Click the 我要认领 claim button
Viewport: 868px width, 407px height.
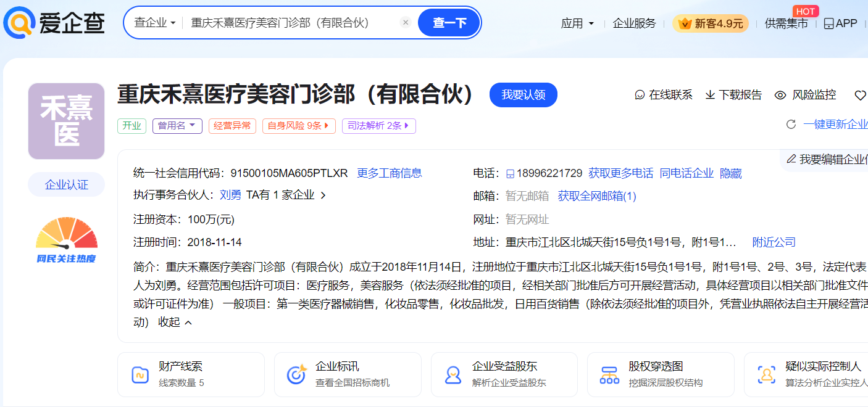pos(524,95)
